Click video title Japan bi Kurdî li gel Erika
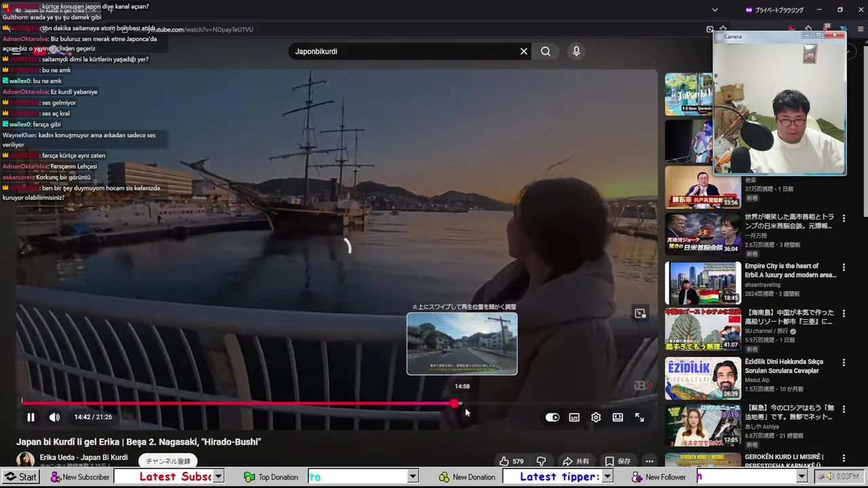Viewport: 868px width, 488px height. click(138, 442)
